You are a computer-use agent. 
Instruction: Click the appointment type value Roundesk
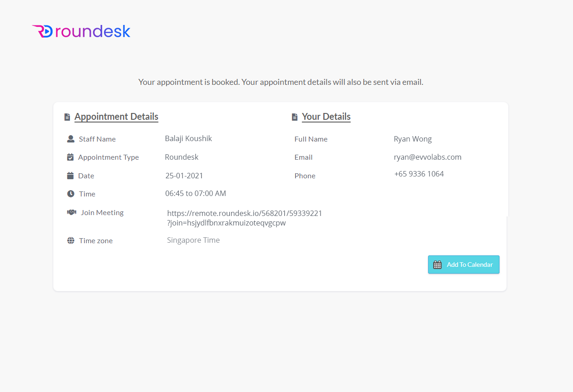pyautogui.click(x=182, y=157)
